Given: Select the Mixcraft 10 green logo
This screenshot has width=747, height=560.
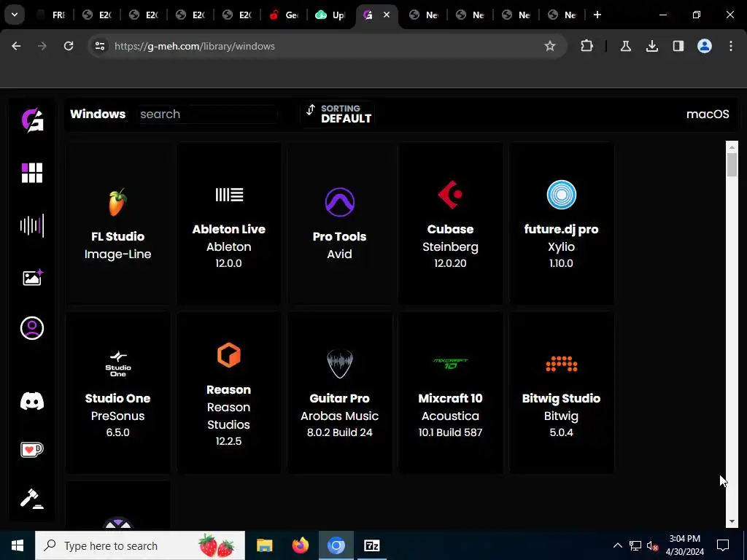Looking at the screenshot, I should 451,364.
